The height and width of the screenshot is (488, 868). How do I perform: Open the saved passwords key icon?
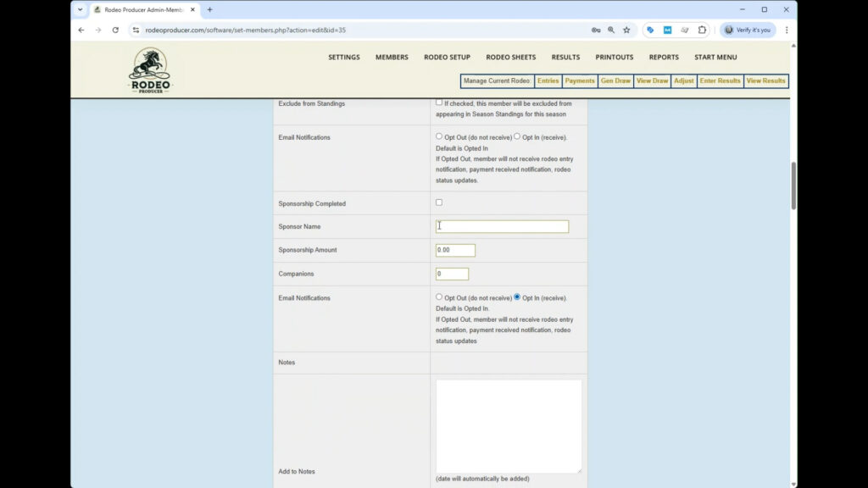[596, 30]
